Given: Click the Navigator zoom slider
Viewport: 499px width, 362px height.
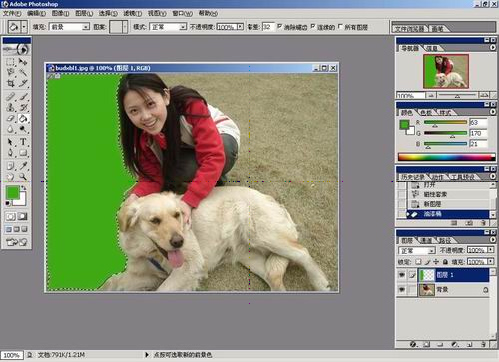Looking at the screenshot, I should click(x=457, y=95).
